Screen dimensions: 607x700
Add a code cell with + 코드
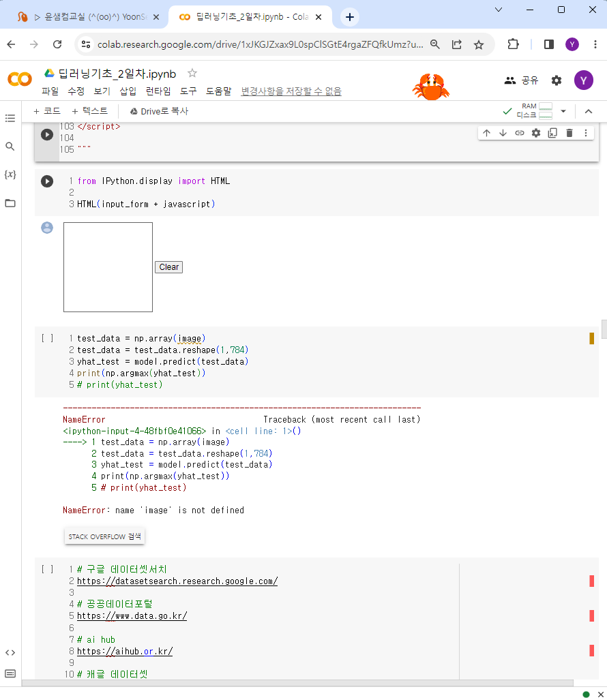[x=47, y=111]
